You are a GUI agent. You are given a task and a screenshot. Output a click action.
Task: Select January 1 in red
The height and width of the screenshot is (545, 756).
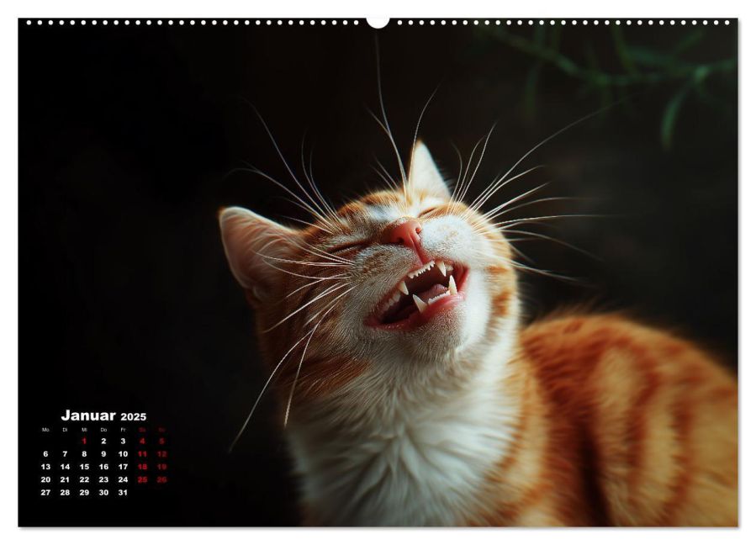[84, 441]
